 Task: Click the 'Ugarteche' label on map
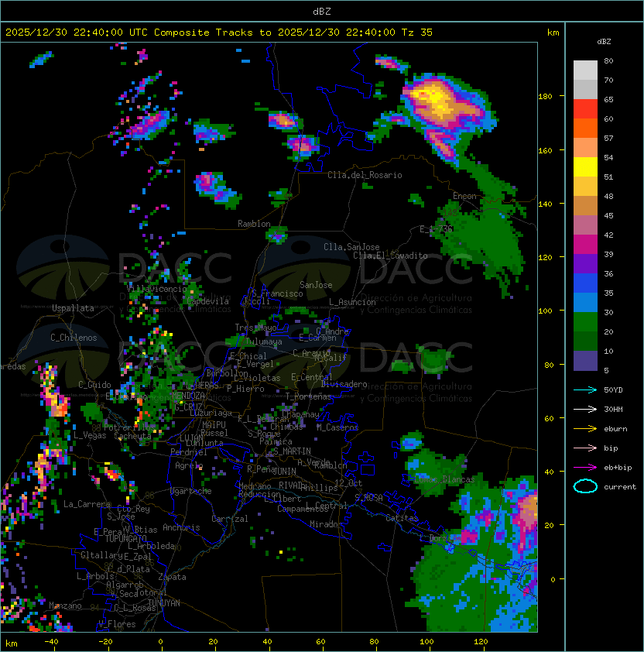[x=191, y=491]
